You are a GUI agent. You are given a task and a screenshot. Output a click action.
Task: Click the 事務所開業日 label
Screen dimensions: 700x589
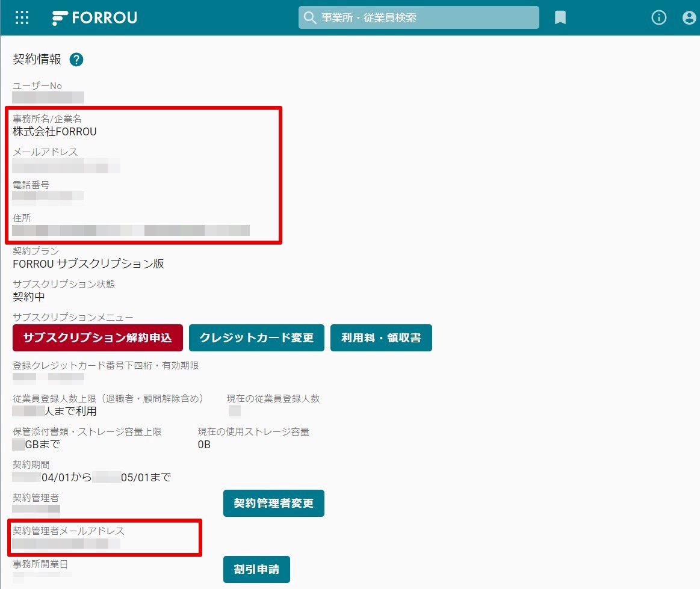40,564
